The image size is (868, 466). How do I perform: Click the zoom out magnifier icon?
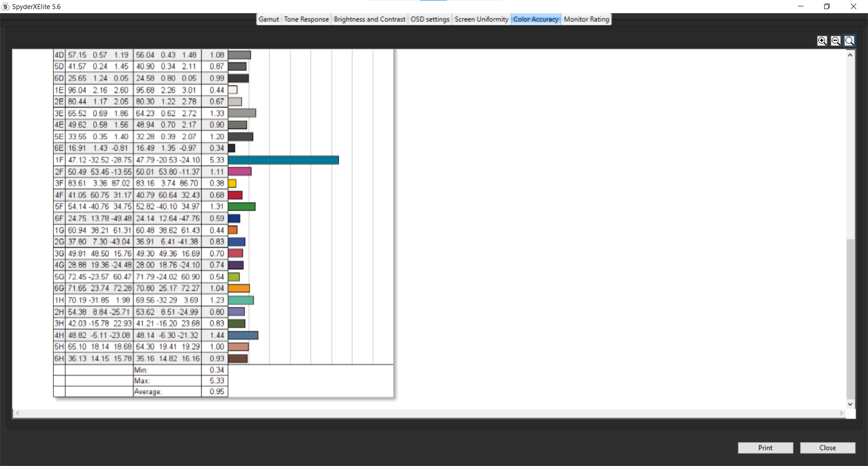click(x=835, y=41)
